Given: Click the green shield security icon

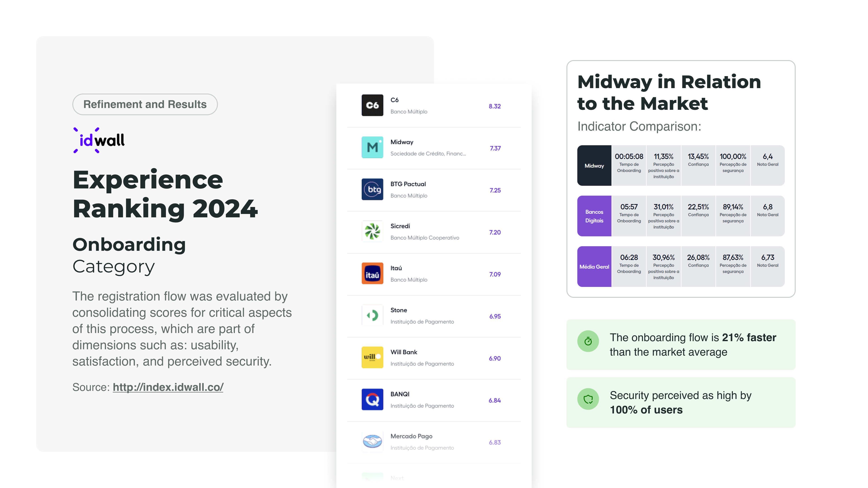Looking at the screenshot, I should [588, 399].
